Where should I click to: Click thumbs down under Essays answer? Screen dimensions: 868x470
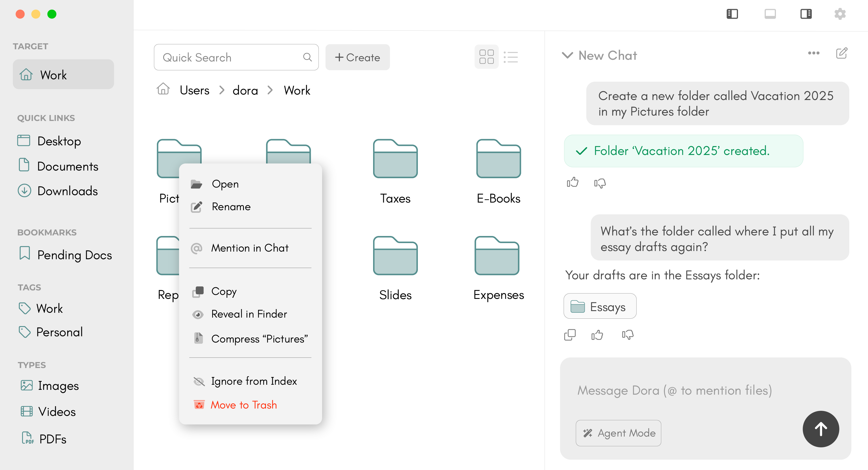pyautogui.click(x=627, y=335)
